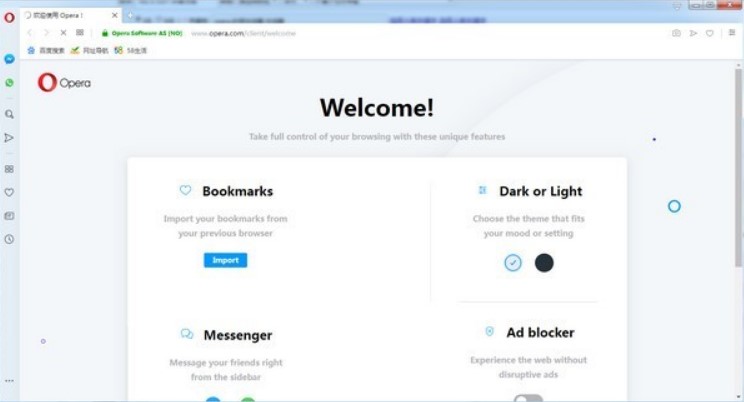Open sidebar setup three-dots icon
744x402 pixels.
click(x=9, y=381)
